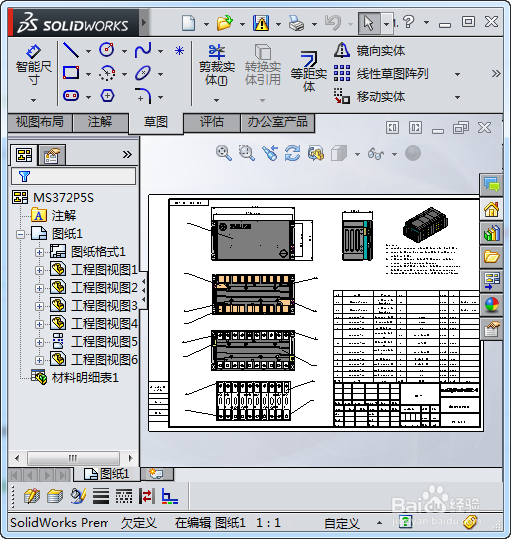This screenshot has height=539, width=511.
Task: Click the Offset Entities tool (等距实体)
Action: (308, 72)
